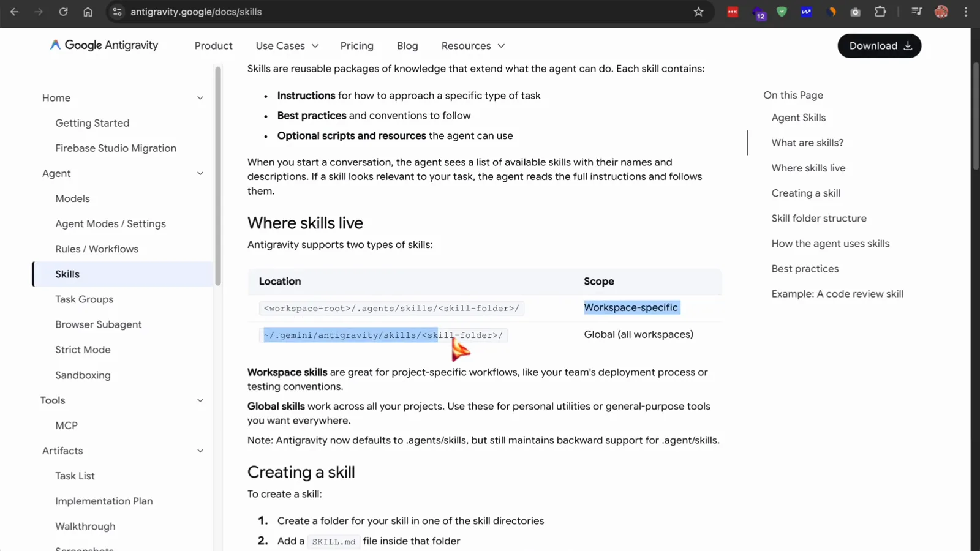The height and width of the screenshot is (551, 980).
Task: Open the media control playlist icon
Action: click(916, 12)
